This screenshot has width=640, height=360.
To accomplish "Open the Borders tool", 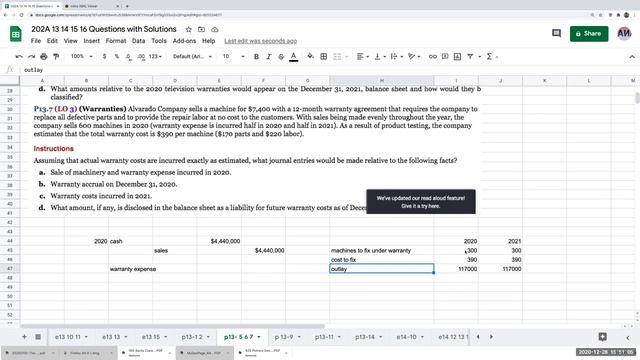I will coord(324,56).
